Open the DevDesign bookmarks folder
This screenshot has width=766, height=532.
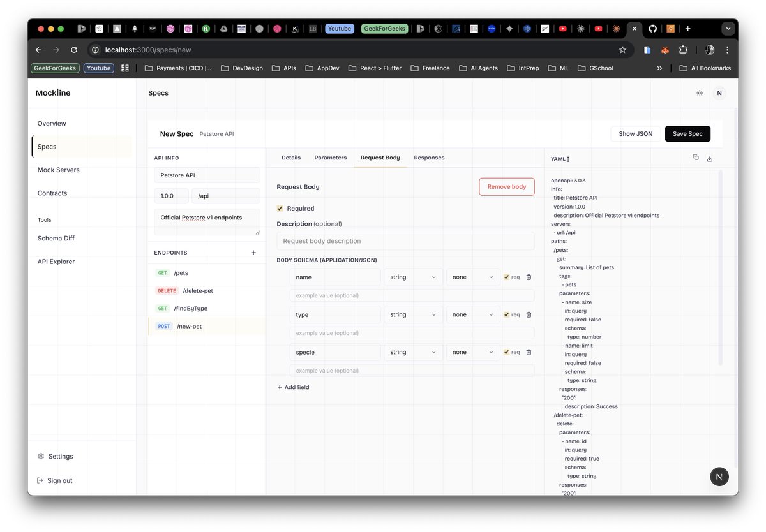click(x=242, y=68)
